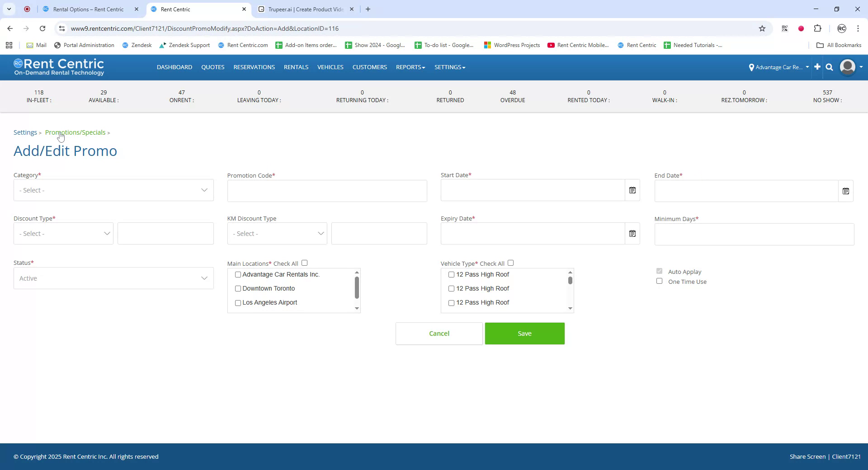Open the CUSTOMERS menu
The width and height of the screenshot is (868, 470).
coord(369,67)
